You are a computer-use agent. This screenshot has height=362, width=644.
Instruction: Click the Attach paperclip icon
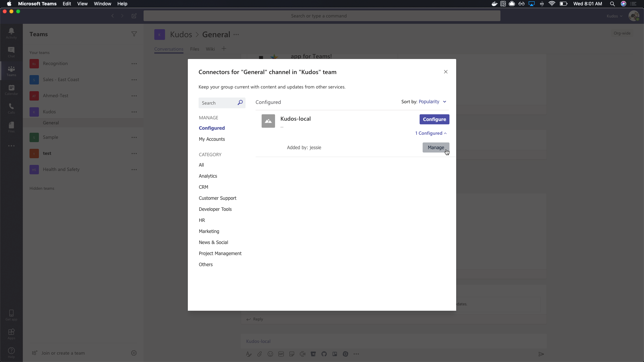click(x=260, y=354)
